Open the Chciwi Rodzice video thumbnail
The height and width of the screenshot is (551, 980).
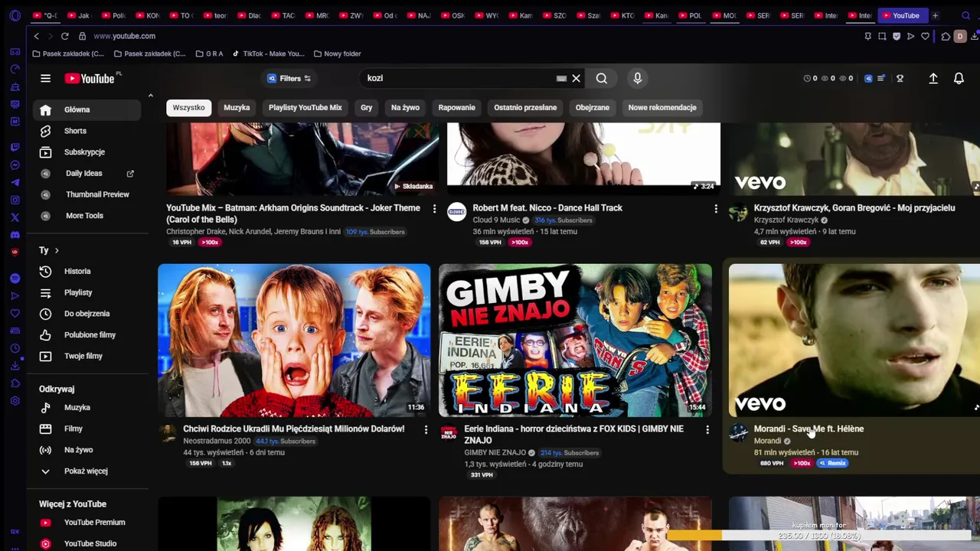click(294, 340)
